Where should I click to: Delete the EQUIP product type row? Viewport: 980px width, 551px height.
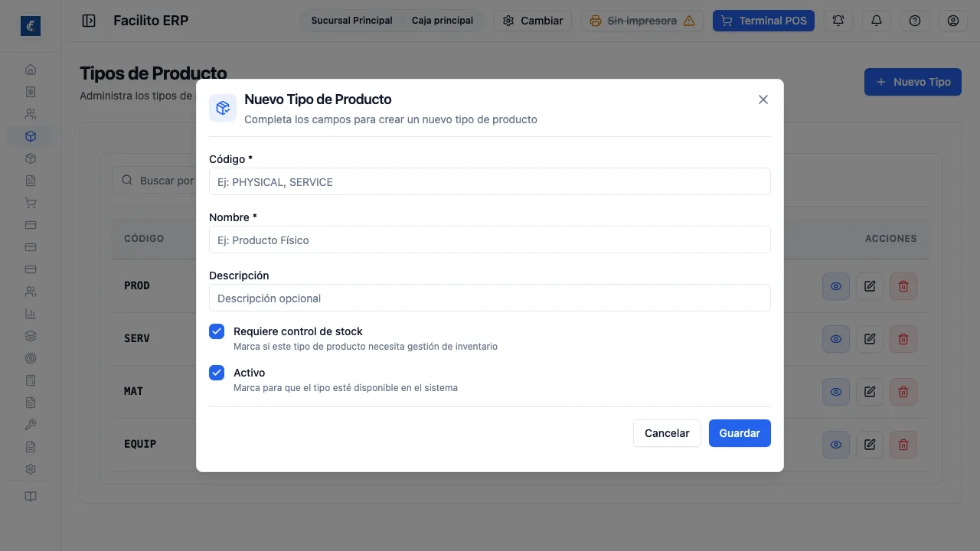point(903,445)
